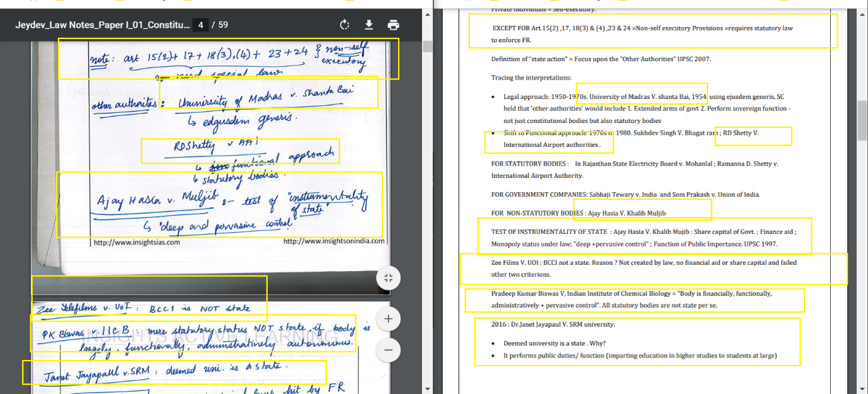Open the insightsonindia.com link
Screen dimensions: 868x394
(333, 241)
